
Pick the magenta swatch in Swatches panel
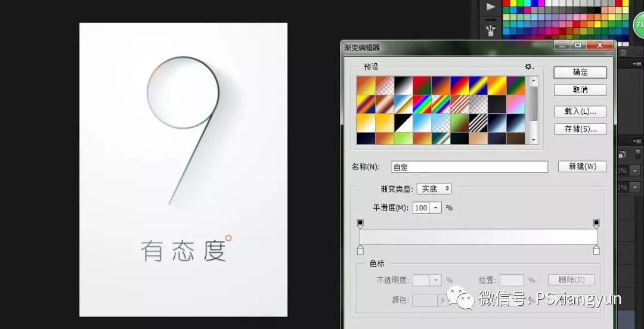coord(541,4)
